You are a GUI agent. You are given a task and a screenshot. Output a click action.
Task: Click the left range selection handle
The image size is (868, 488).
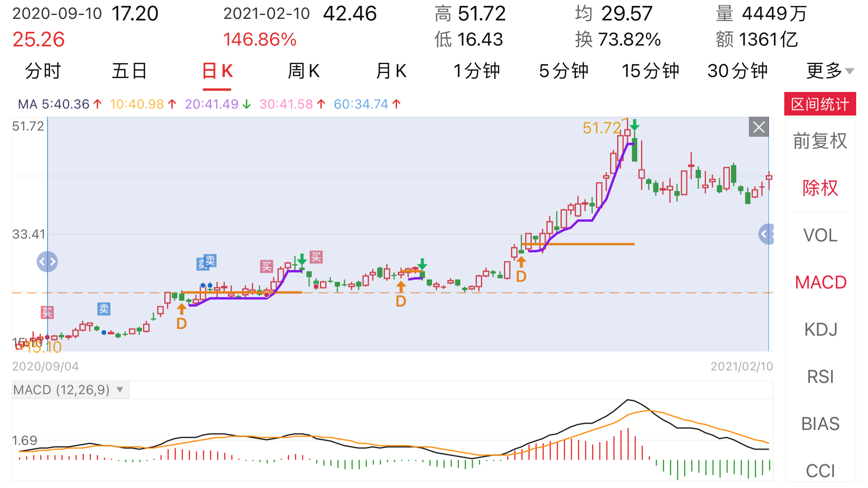[47, 262]
